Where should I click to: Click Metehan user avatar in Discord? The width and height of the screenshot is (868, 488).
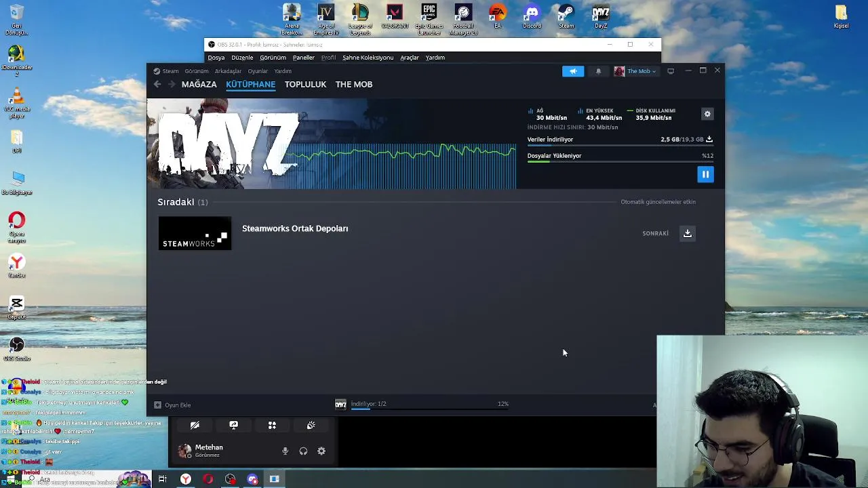point(184,451)
